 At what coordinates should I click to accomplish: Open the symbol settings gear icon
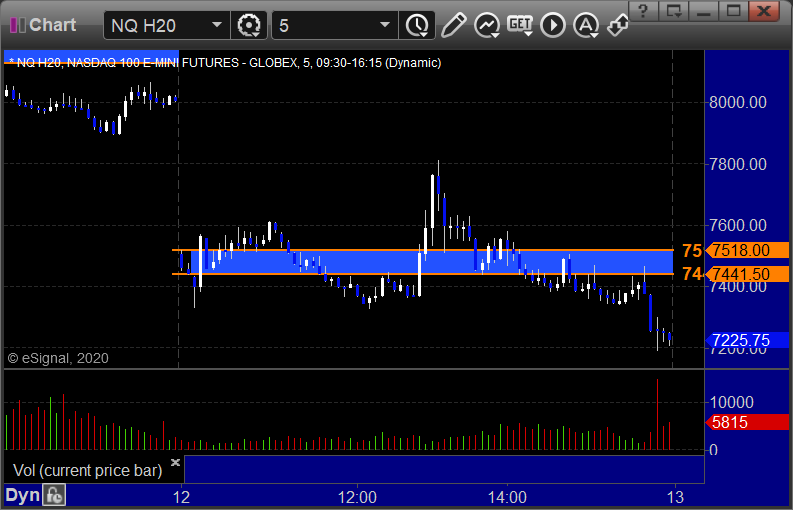pos(249,25)
